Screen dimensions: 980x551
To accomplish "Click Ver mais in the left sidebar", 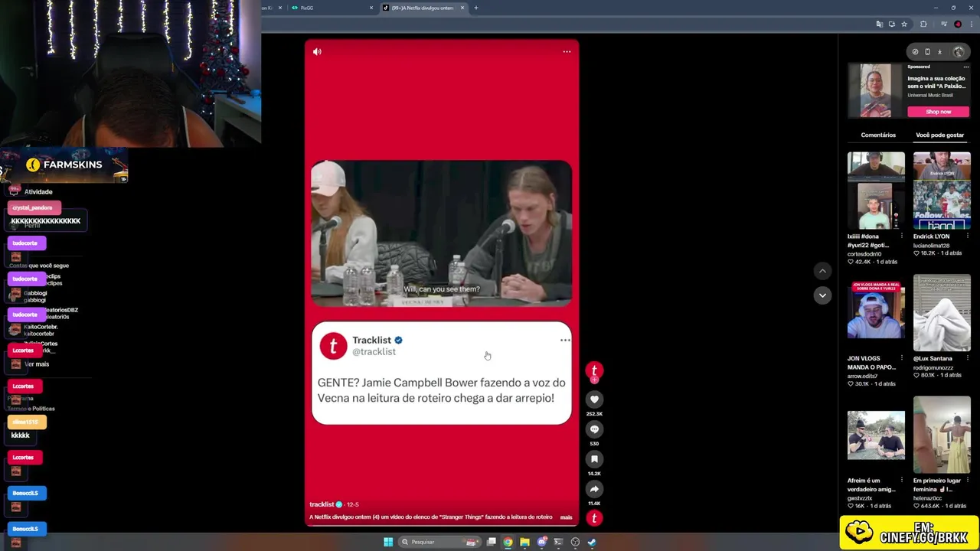I will pyautogui.click(x=37, y=364).
